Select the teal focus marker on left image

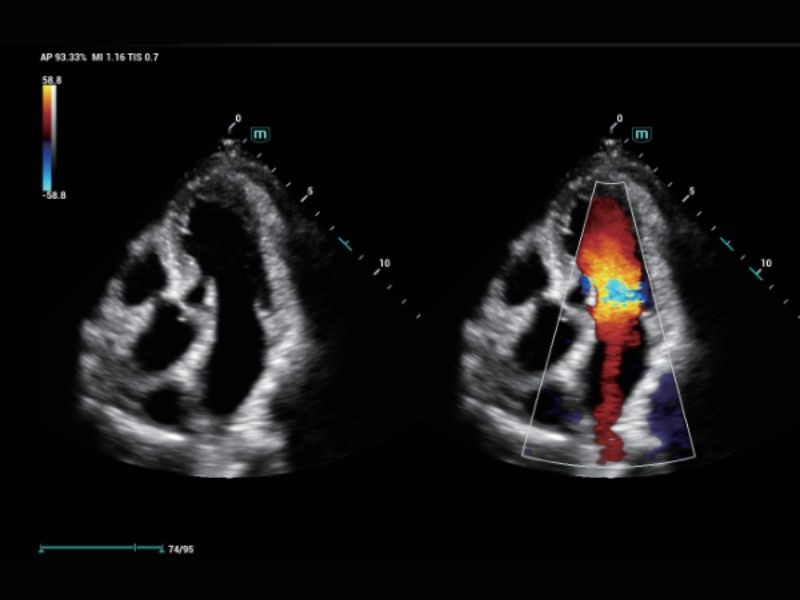point(345,243)
